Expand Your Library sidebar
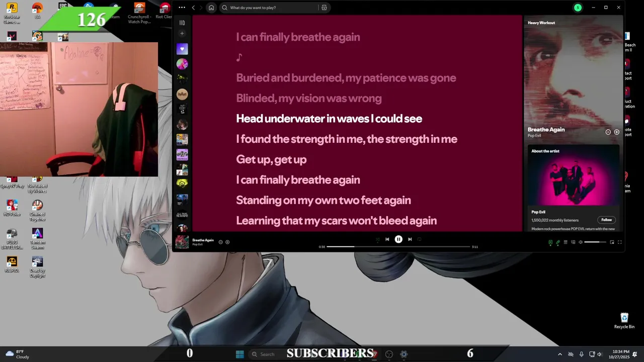 tap(182, 23)
